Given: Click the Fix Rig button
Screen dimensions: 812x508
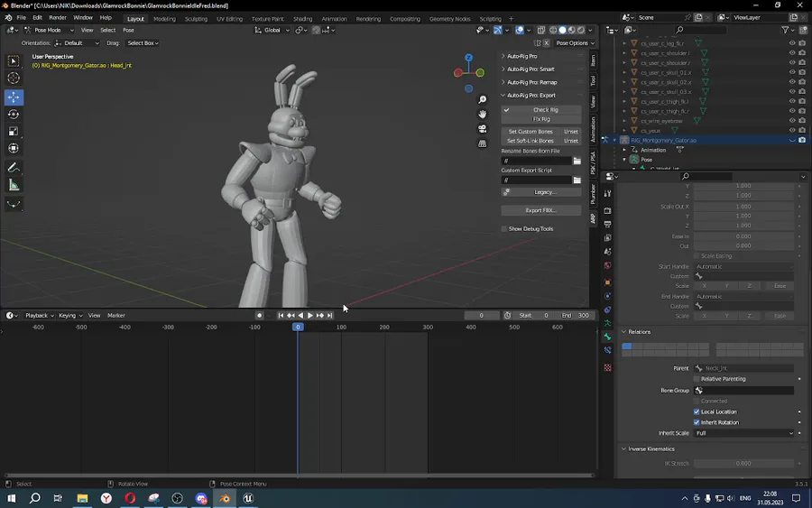Looking at the screenshot, I should point(541,119).
